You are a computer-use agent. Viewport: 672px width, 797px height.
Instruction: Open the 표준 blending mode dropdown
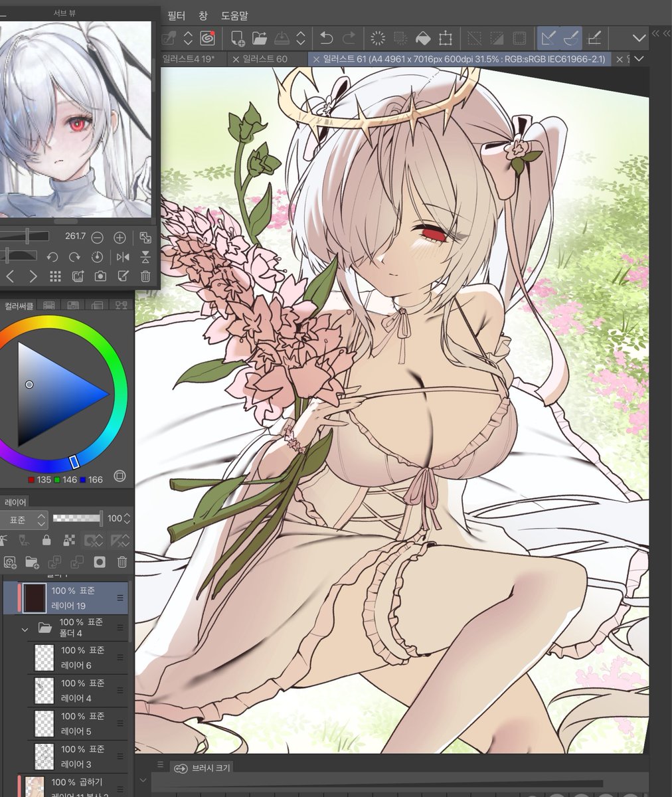pos(24,519)
